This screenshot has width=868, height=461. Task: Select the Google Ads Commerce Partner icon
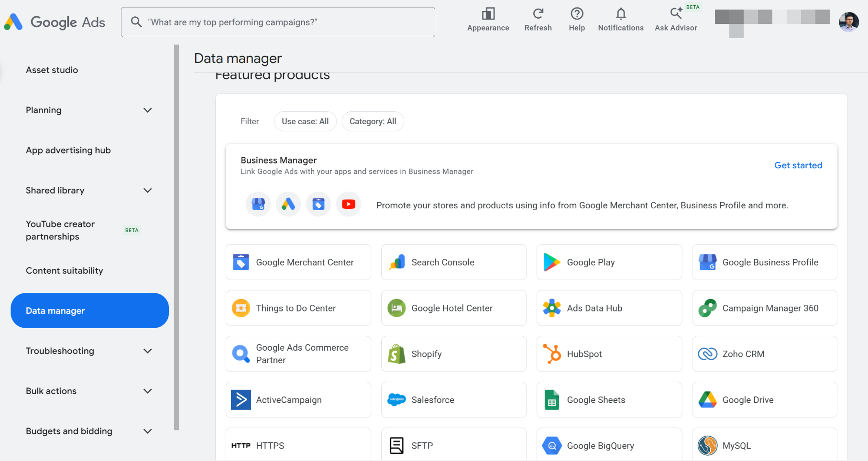pyautogui.click(x=241, y=354)
